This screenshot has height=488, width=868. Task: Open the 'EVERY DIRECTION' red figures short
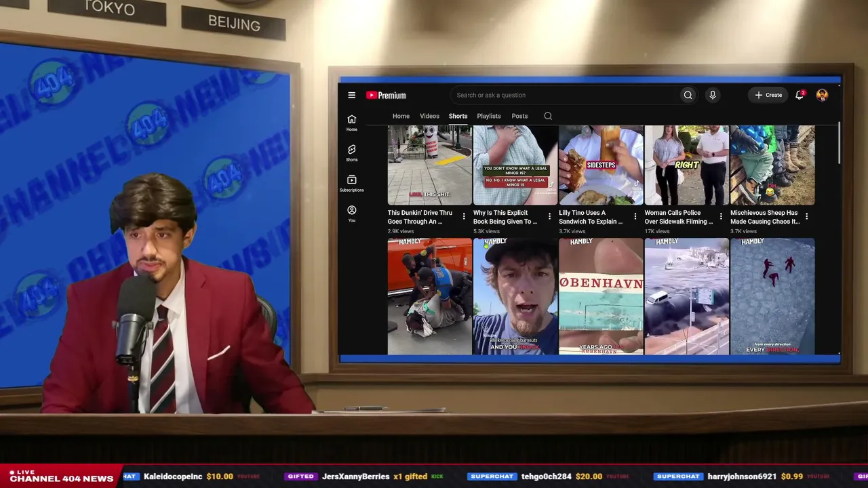click(772, 296)
